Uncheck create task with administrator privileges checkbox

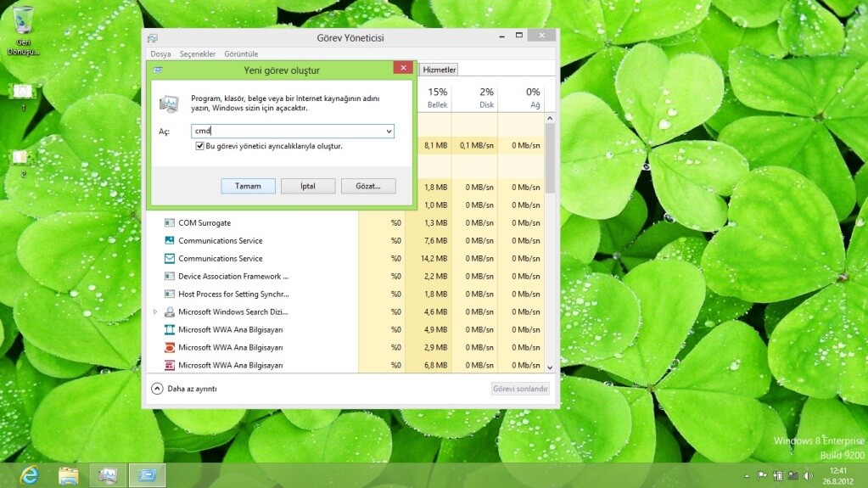(x=199, y=146)
